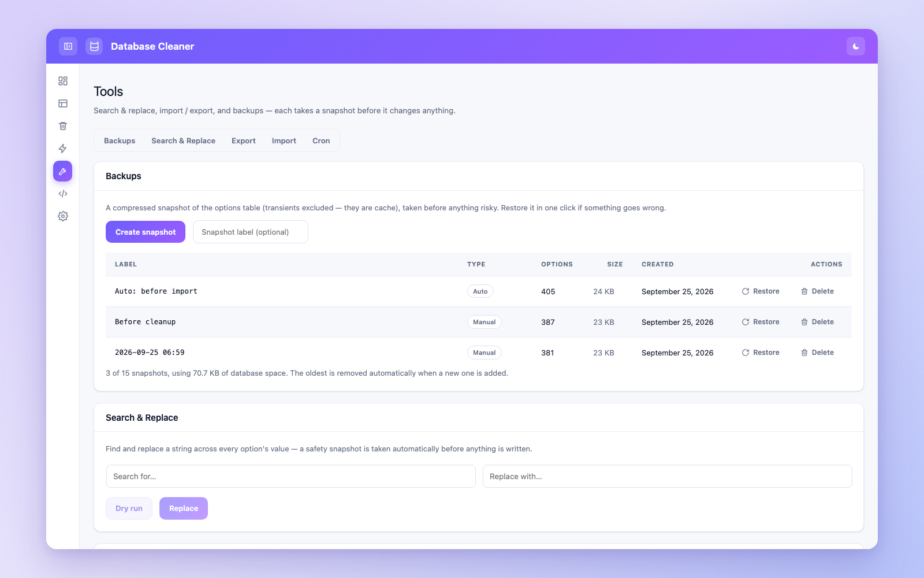Delete the 2026-09-25 06:59 snapshot

pos(817,353)
